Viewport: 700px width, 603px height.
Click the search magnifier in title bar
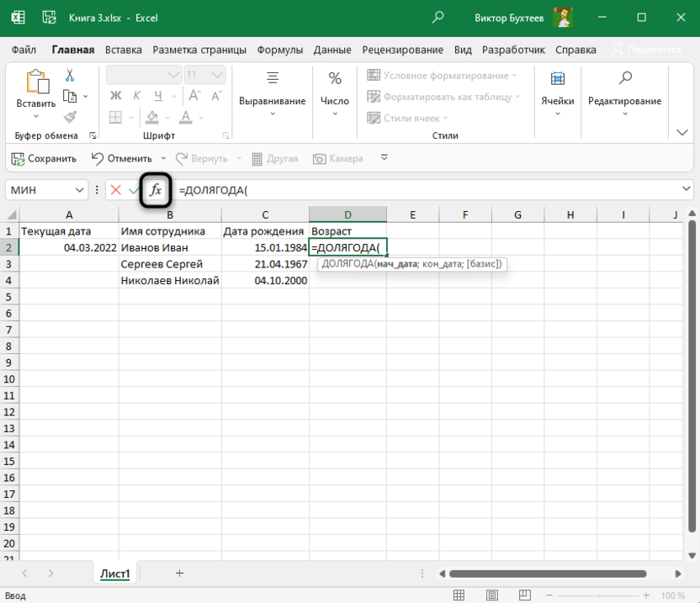(438, 18)
